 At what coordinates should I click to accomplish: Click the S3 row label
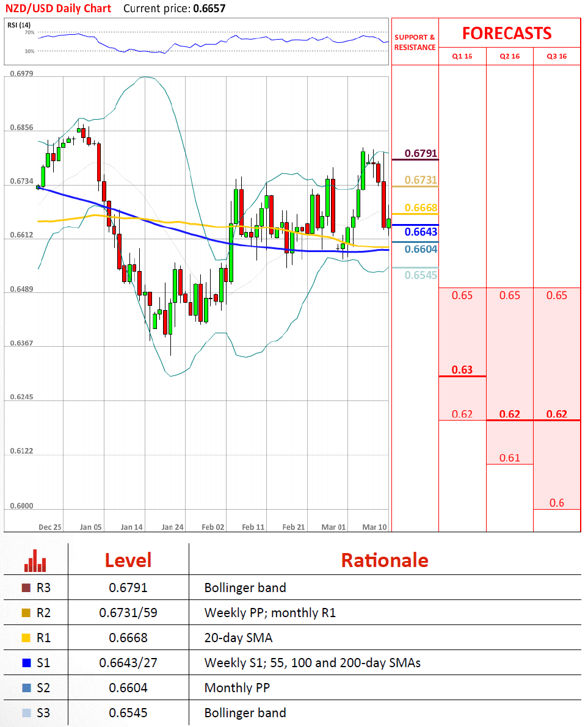[x=43, y=712]
